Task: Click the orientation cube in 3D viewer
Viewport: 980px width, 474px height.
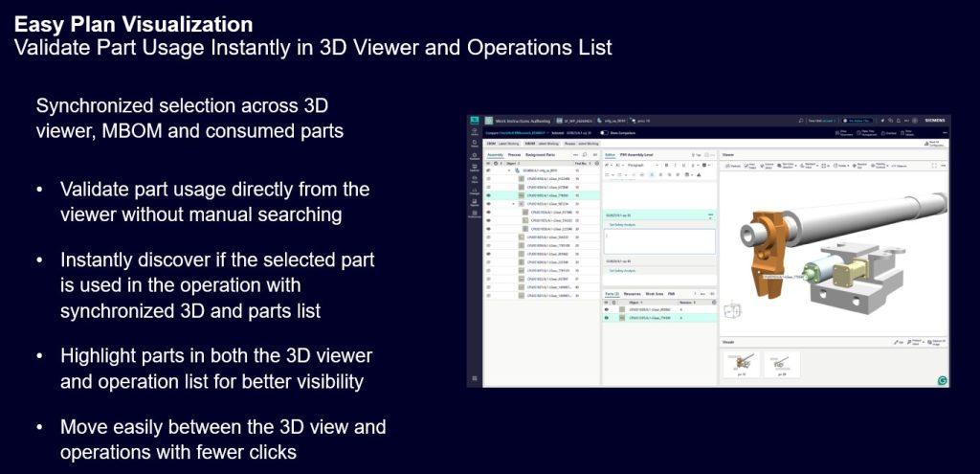Action: coord(732,312)
